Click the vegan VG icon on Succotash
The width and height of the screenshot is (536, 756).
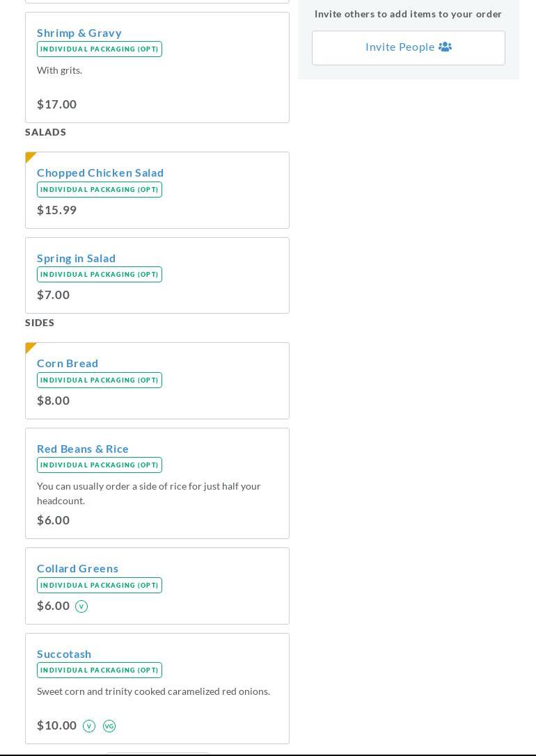109,726
